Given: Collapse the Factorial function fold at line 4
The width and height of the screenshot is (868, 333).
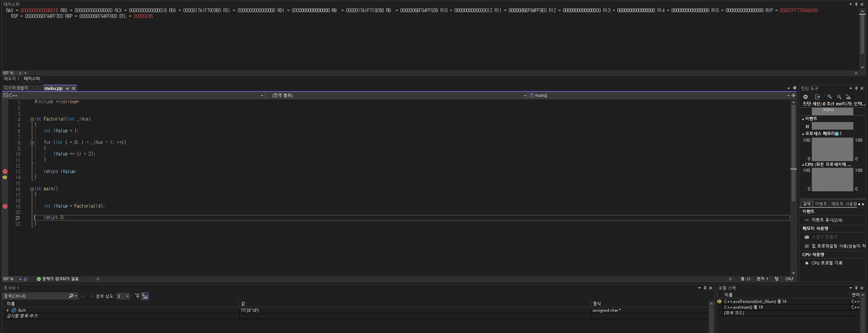Looking at the screenshot, I should click(x=32, y=119).
